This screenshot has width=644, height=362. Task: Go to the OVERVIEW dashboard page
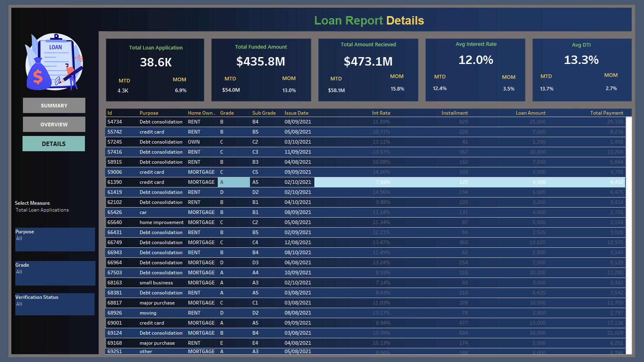tap(54, 124)
